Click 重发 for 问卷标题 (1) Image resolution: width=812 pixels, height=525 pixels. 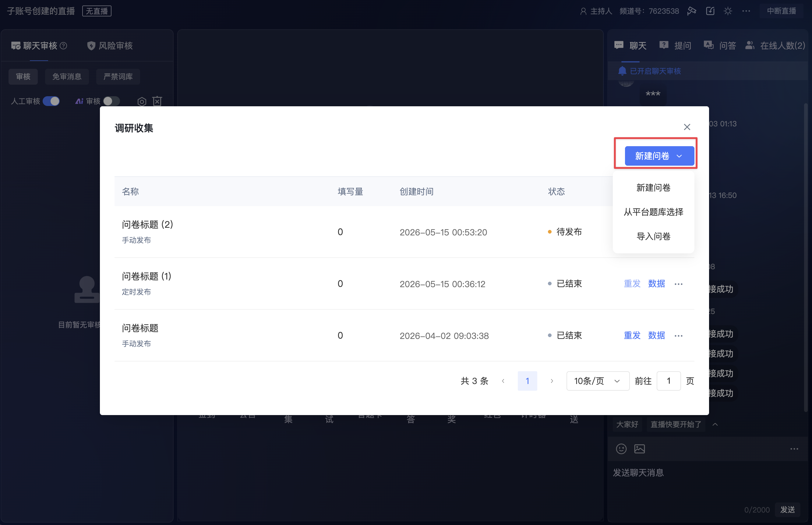[x=632, y=284]
